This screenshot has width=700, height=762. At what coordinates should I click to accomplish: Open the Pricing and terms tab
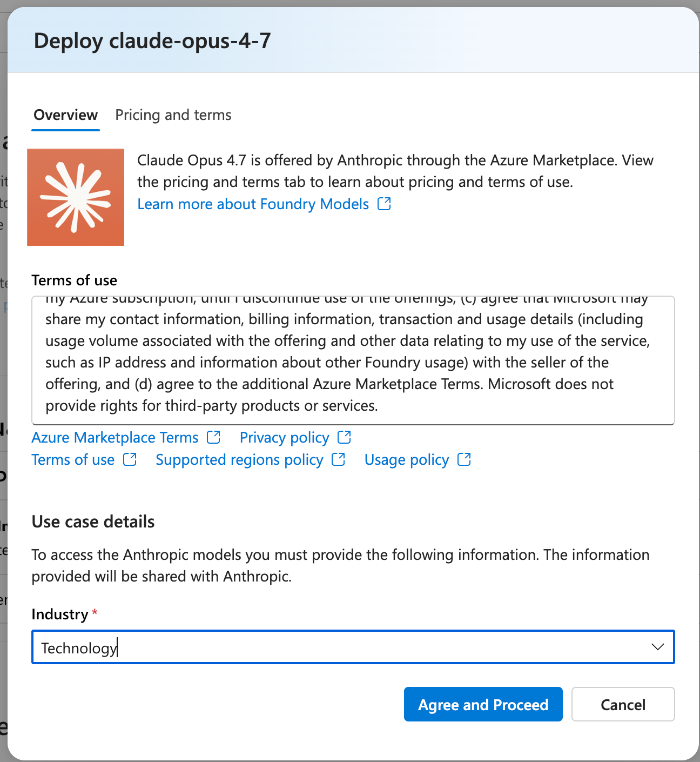[x=173, y=115]
